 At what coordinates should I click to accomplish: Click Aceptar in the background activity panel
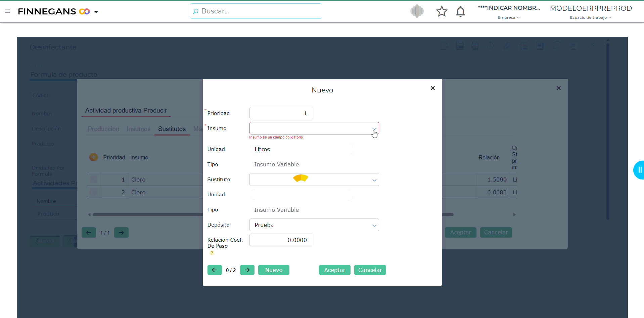click(460, 233)
